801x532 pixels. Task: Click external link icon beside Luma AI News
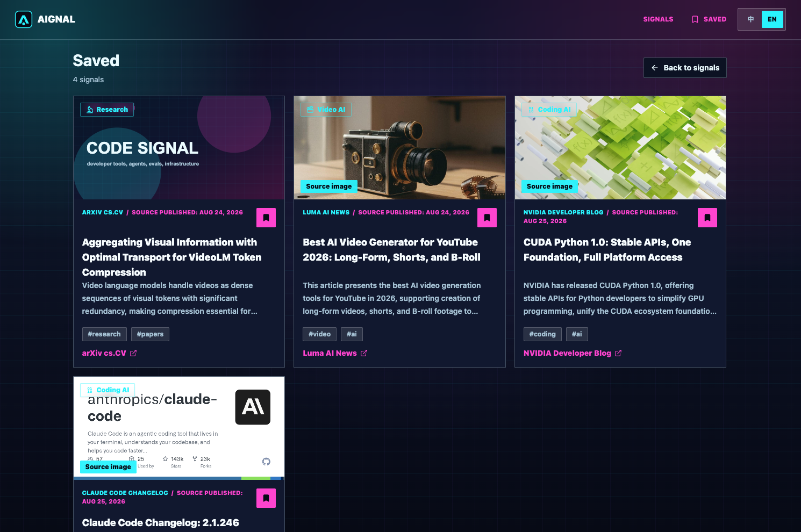[364, 353]
